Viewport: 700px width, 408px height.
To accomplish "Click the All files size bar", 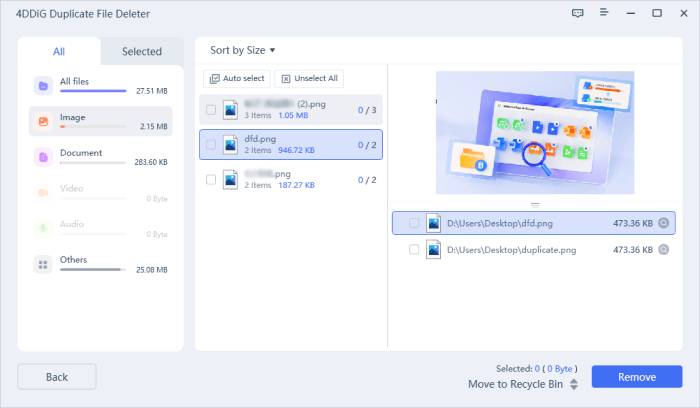I will click(93, 91).
